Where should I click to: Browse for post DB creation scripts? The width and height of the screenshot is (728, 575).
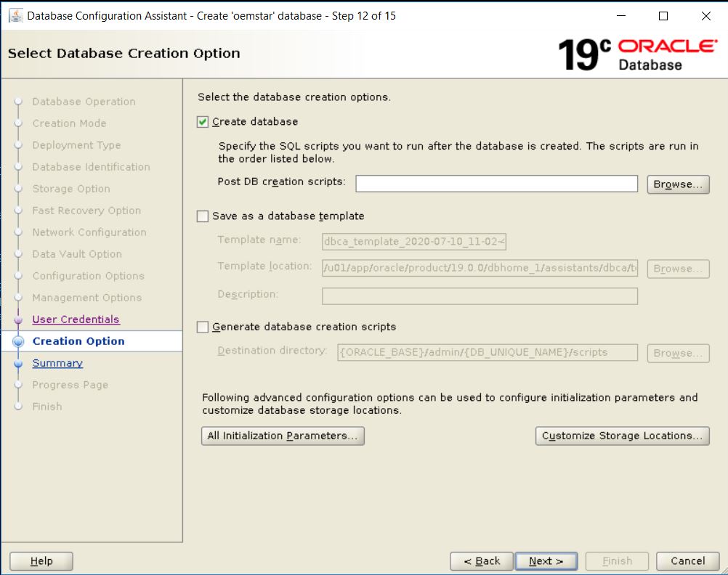[x=677, y=184]
